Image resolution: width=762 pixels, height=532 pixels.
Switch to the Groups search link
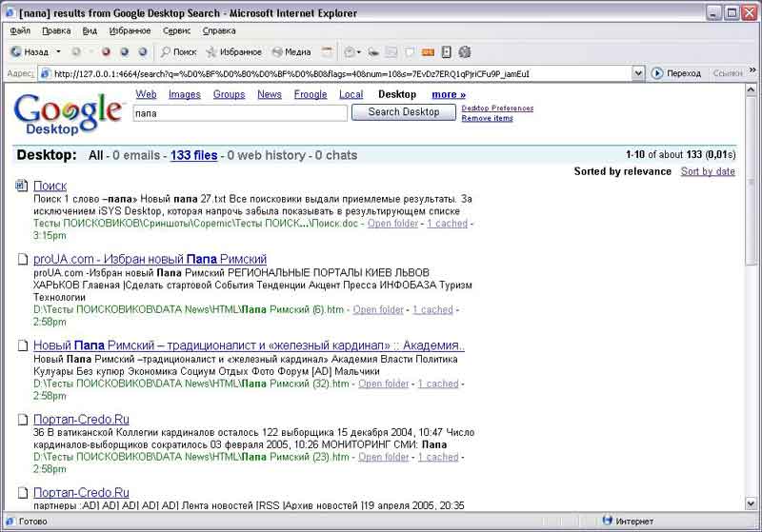click(x=229, y=94)
